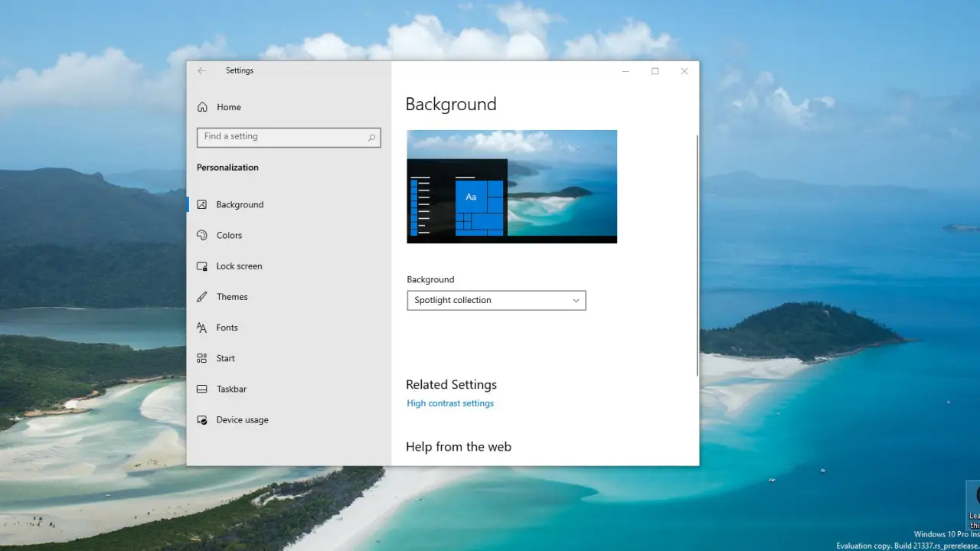980x551 pixels.
Task: Minimize the Settings window
Action: [626, 71]
